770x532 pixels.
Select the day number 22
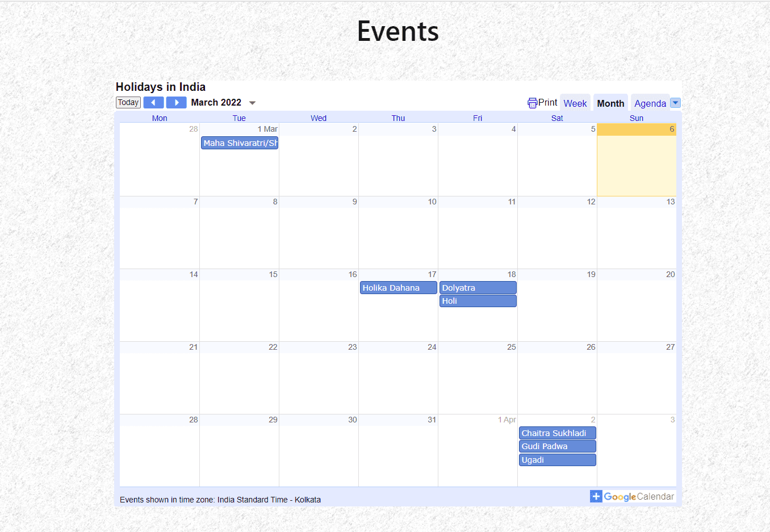(x=273, y=347)
